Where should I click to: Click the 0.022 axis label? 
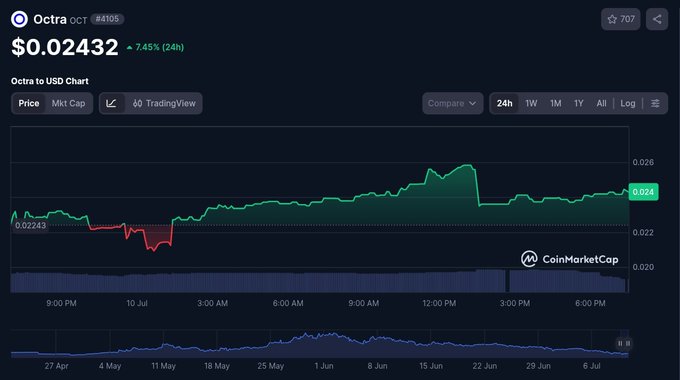point(643,233)
